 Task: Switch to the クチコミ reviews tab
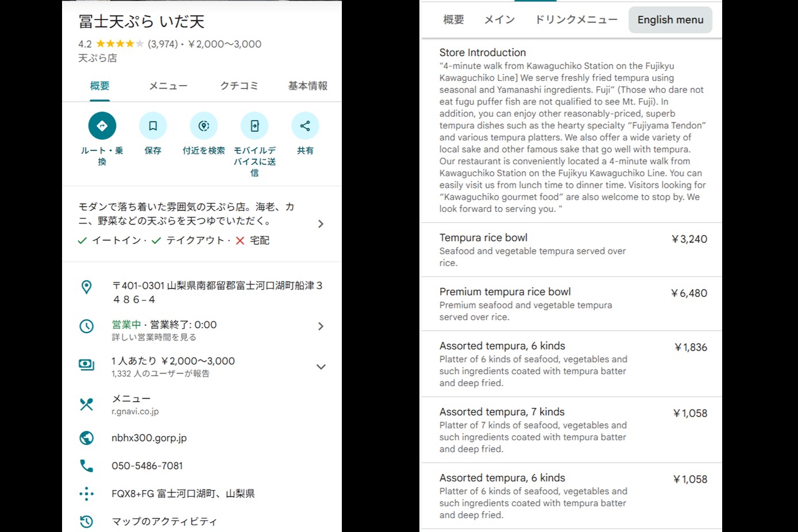click(239, 86)
